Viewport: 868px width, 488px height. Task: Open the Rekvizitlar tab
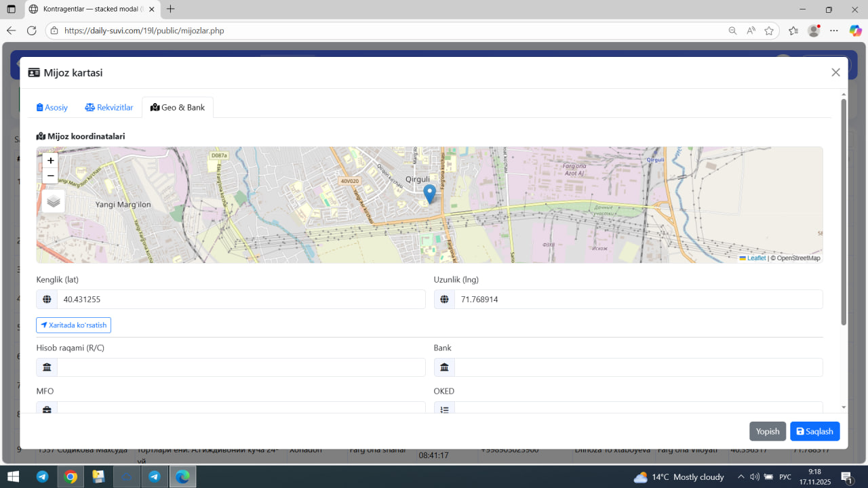click(109, 107)
